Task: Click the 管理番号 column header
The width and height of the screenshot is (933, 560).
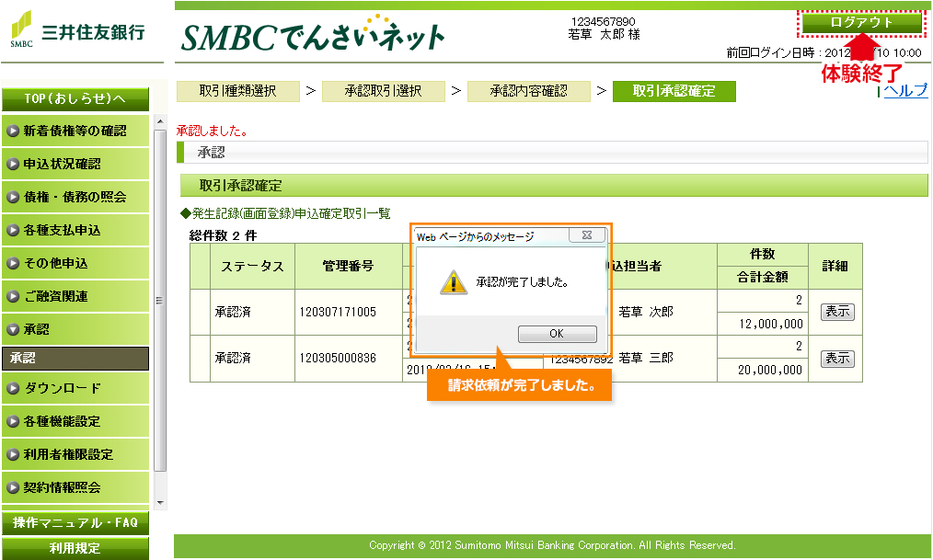Action: pos(348,267)
